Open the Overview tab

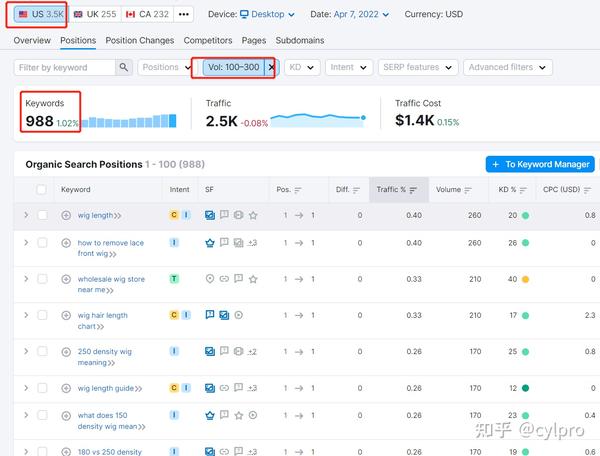pyautogui.click(x=32, y=40)
